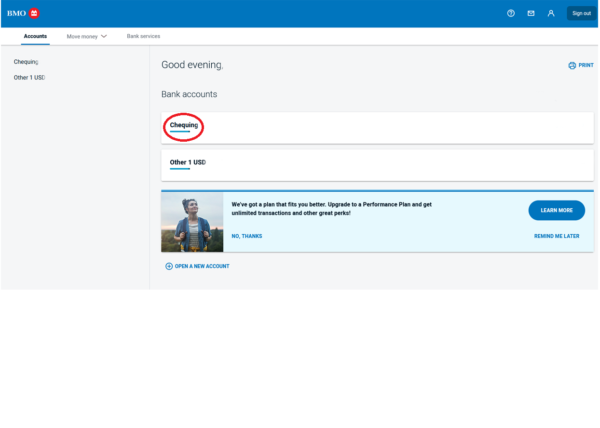Open the Other 1 USD account card
This screenshot has height=428, width=600.
[x=187, y=162]
